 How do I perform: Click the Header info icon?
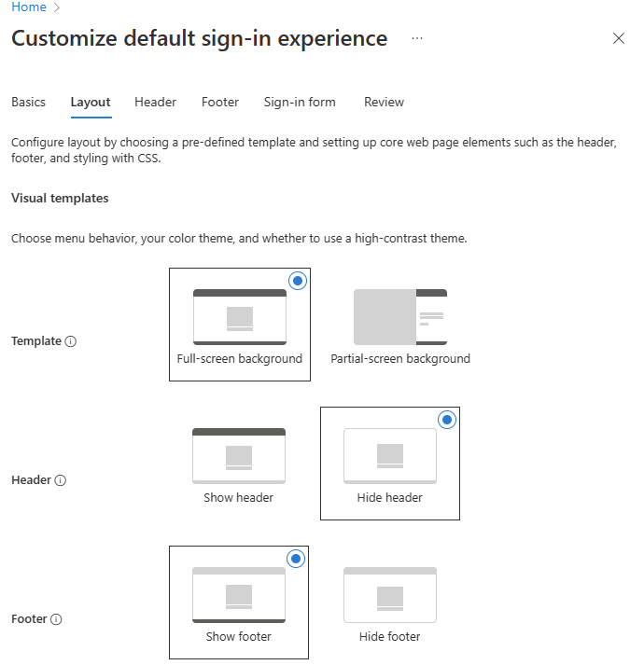tap(61, 480)
